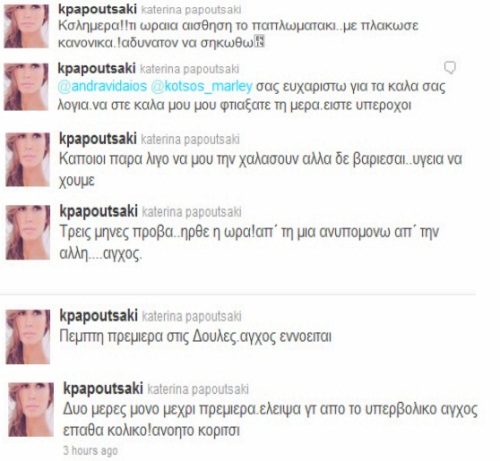Open kpapoutsaki username above the @andravidaios tweet
The height and width of the screenshot is (461, 500).
click(97, 68)
